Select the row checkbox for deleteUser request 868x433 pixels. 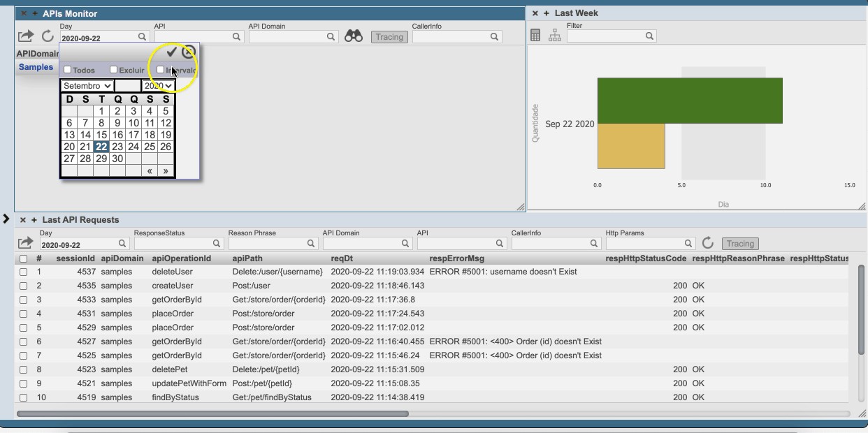click(x=23, y=272)
